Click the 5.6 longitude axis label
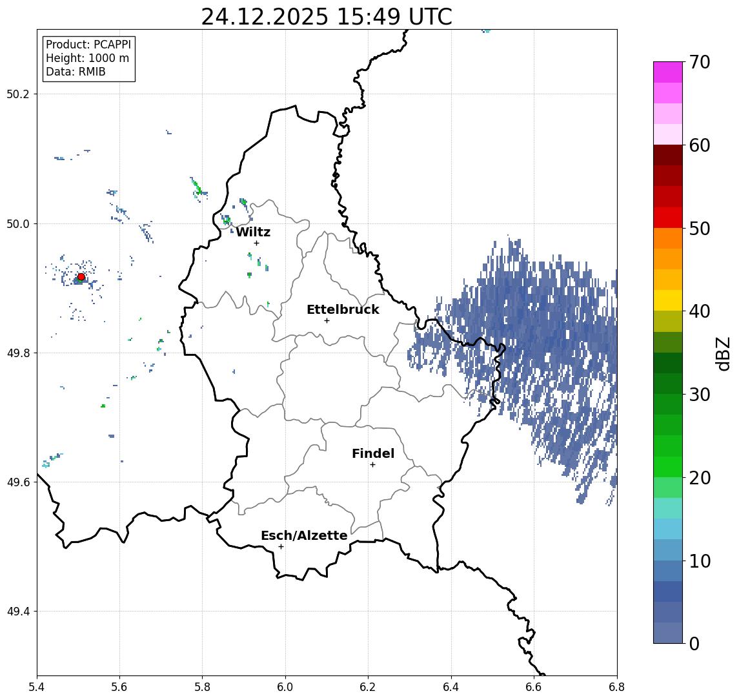The image size is (739, 700). pyautogui.click(x=119, y=687)
